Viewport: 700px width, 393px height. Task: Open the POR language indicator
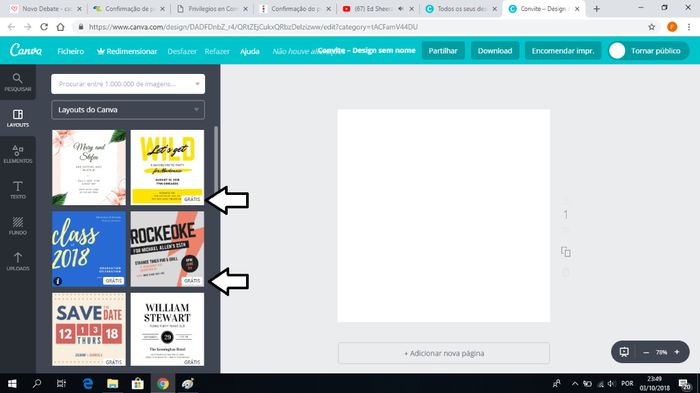click(627, 384)
